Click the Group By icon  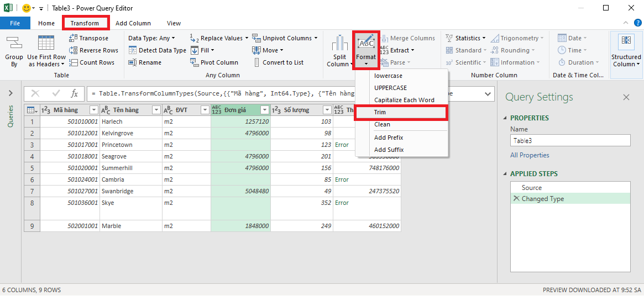(14, 43)
